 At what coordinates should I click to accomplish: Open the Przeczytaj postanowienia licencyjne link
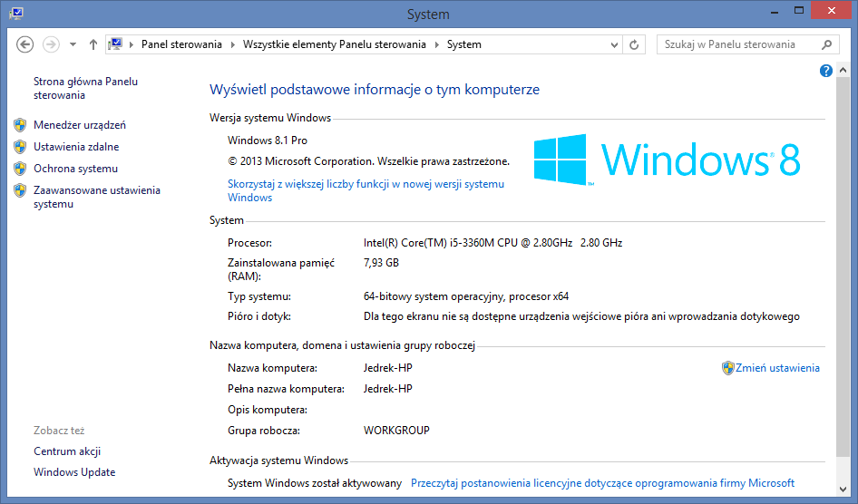pyautogui.click(x=602, y=483)
